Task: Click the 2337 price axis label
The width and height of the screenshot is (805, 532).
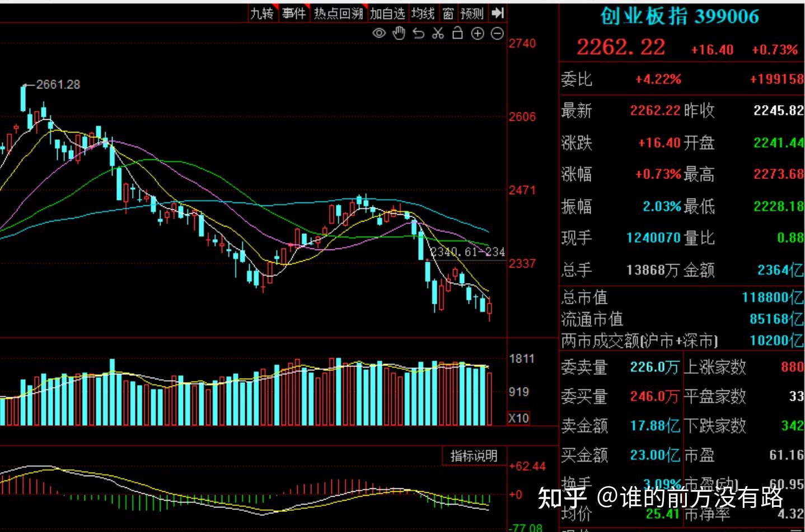Action: tap(522, 263)
